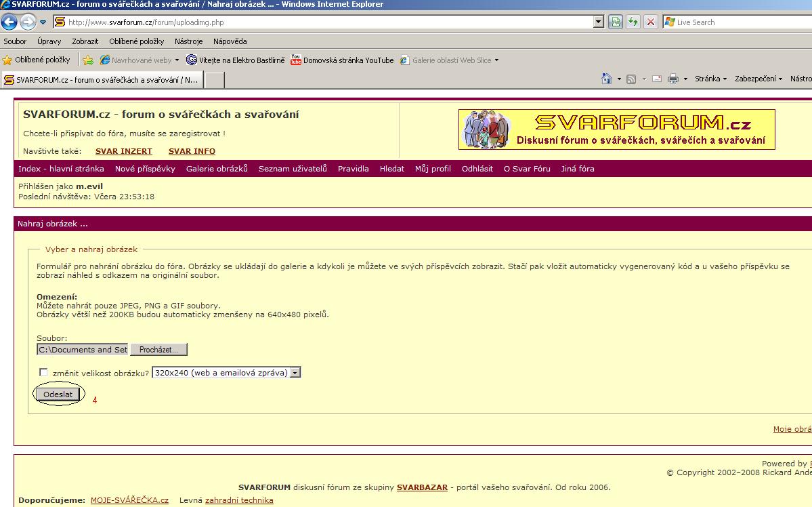Click the 'Poslední návštěva: Včera 23:53:18' text
Screen dimensions: 812x507
pos(87,197)
